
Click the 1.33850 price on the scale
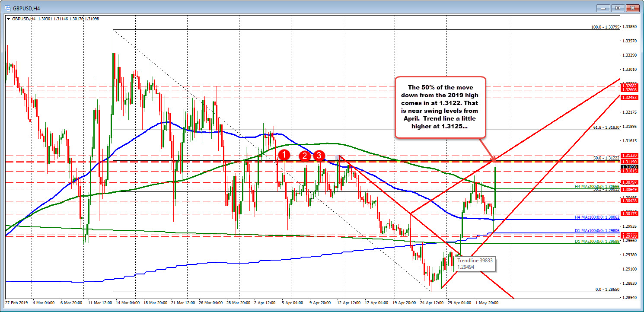tap(630, 27)
